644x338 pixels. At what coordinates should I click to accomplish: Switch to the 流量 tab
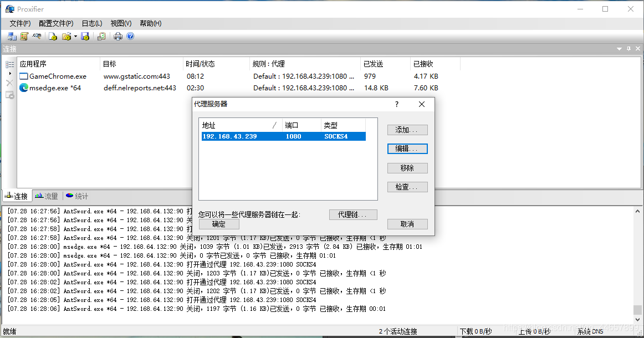click(x=47, y=196)
